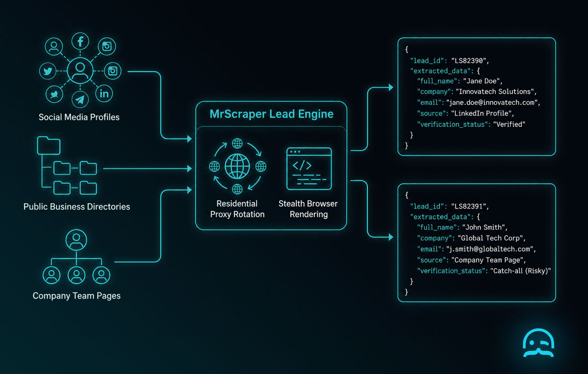Image resolution: width=588 pixels, height=374 pixels.
Task: Click "verification_status" key in the John Smith block
Action: coord(451,271)
